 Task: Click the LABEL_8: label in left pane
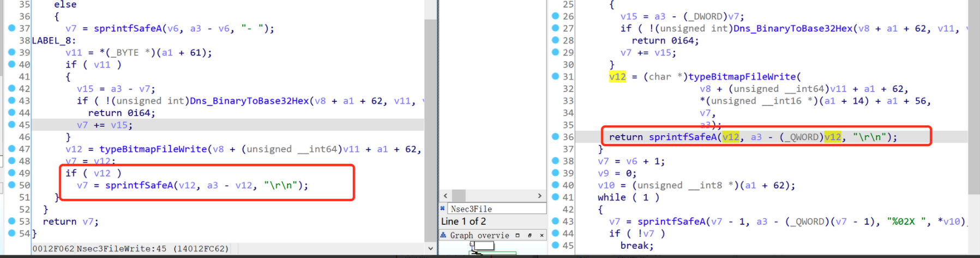click(x=54, y=40)
